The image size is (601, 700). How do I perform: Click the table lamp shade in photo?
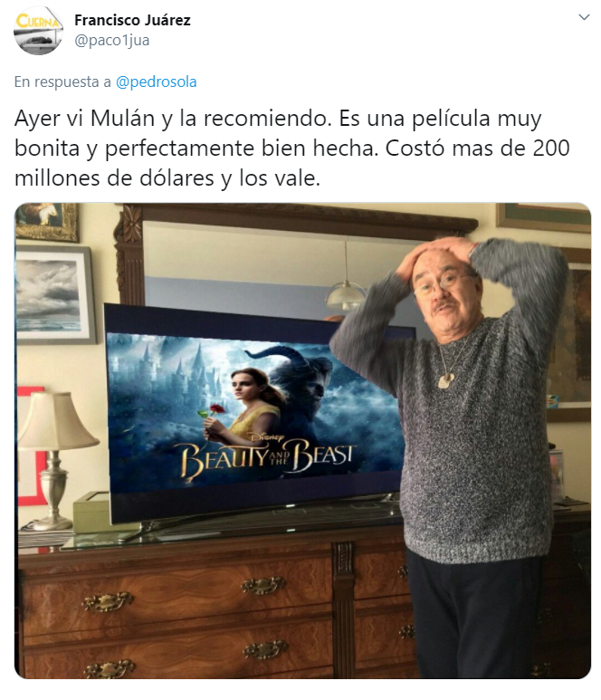tap(57, 420)
